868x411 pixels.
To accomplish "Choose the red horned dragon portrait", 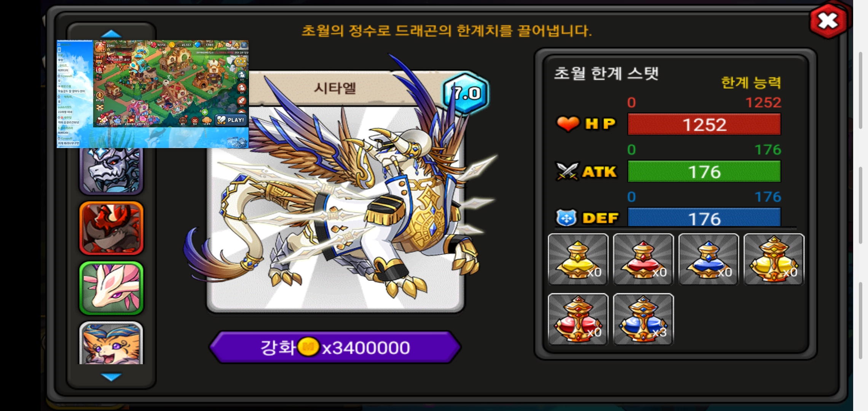I will pyautogui.click(x=111, y=228).
